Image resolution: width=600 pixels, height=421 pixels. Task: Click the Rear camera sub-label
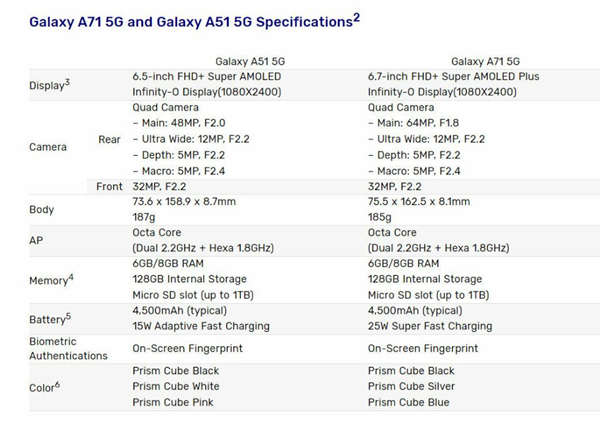pos(109,140)
